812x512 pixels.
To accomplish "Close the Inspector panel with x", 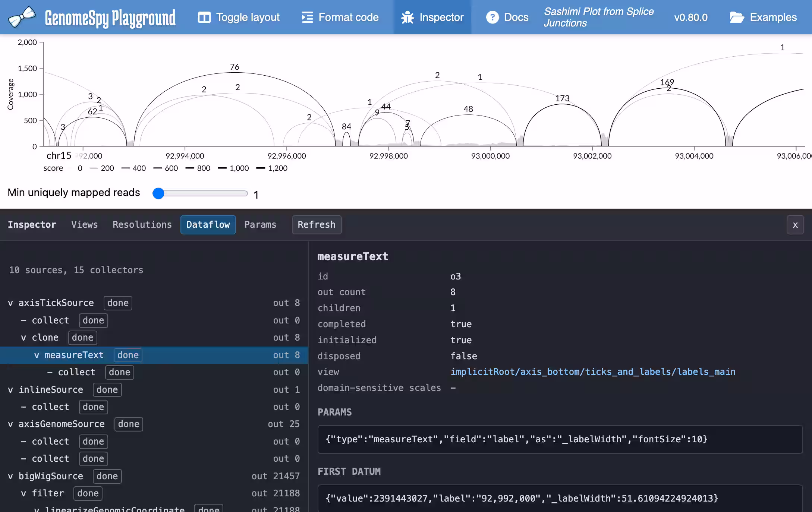I will (x=795, y=225).
